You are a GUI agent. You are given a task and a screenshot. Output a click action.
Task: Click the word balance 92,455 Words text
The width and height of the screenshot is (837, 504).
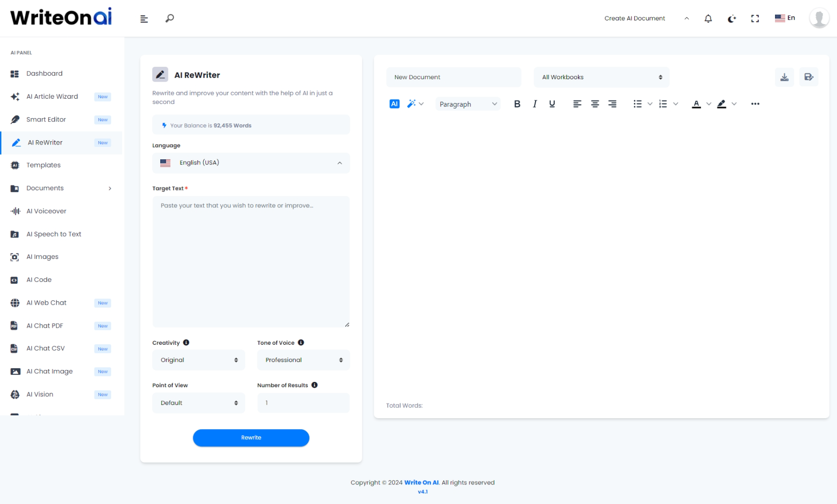(x=232, y=125)
